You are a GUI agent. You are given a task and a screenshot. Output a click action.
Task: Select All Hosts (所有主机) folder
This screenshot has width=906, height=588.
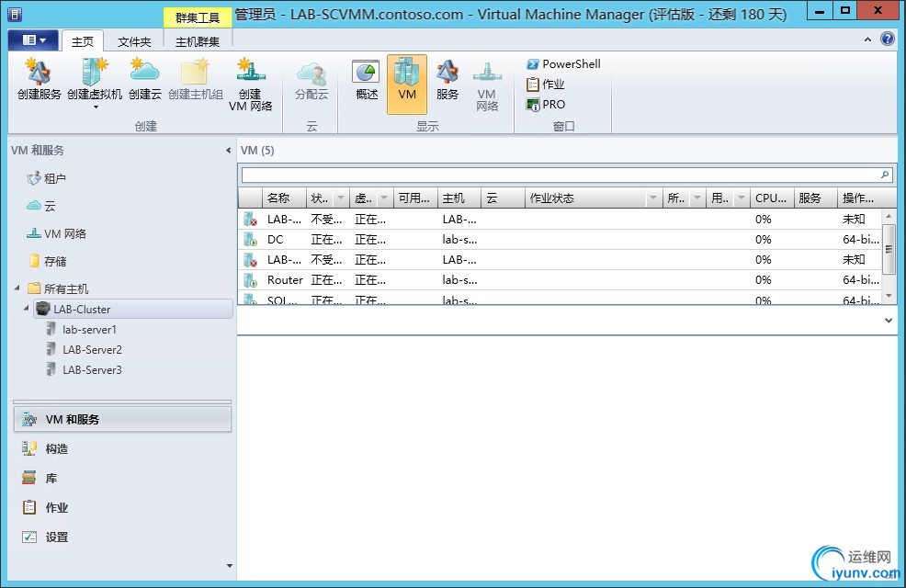point(58,288)
